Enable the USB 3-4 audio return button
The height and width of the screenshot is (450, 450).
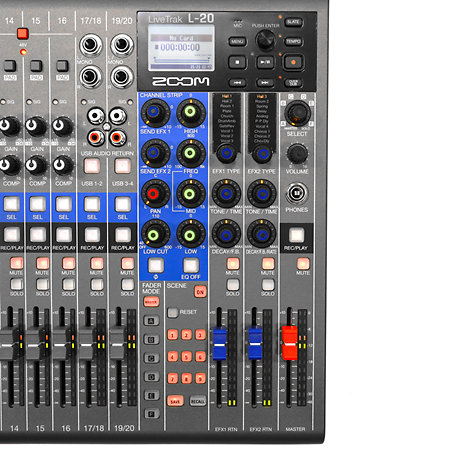point(123,166)
